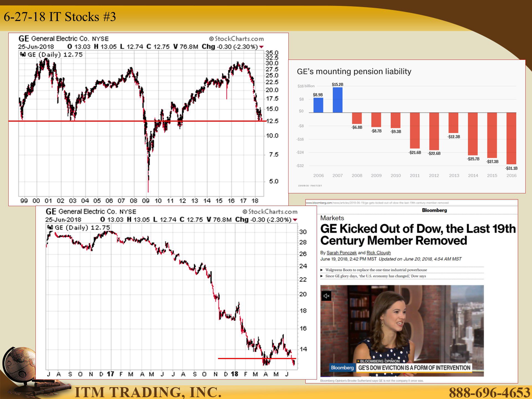532x399 pixels.
Task: Click the 888-696-4653 phone number
Action: click(x=489, y=392)
